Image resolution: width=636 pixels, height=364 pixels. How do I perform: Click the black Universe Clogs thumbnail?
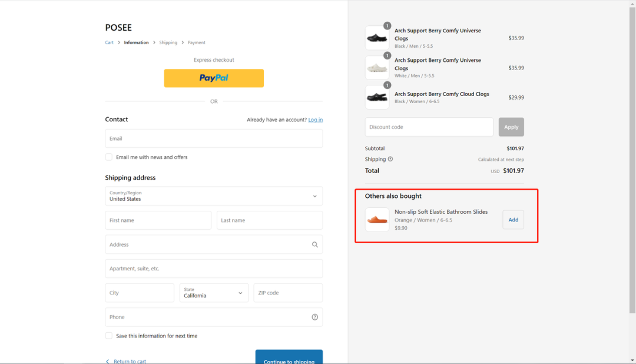pyautogui.click(x=377, y=38)
